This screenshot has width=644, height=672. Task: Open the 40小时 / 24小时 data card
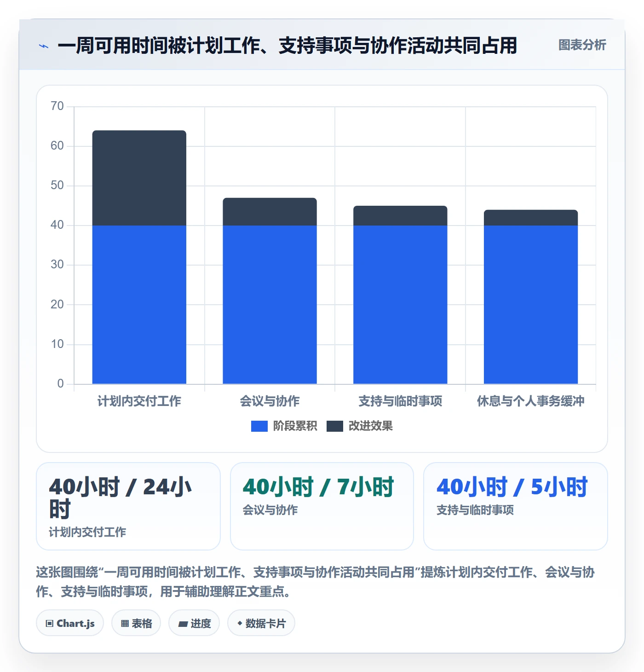pos(128,506)
